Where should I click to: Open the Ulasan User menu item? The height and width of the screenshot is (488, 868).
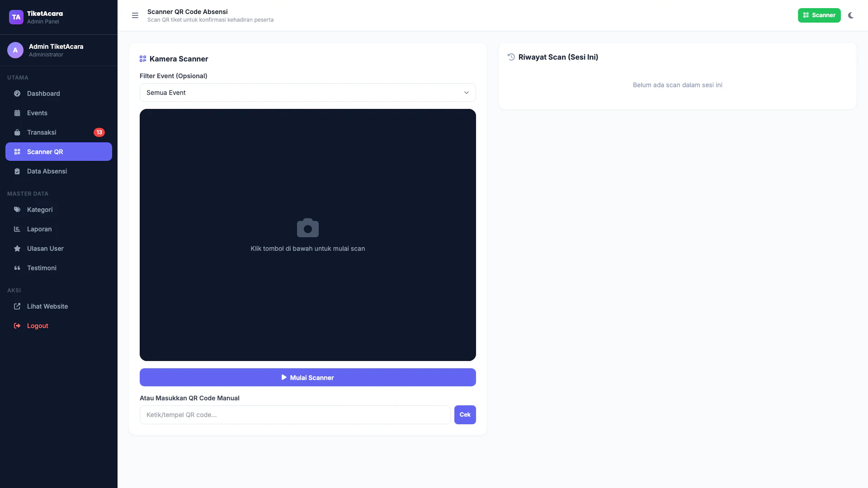tap(59, 249)
